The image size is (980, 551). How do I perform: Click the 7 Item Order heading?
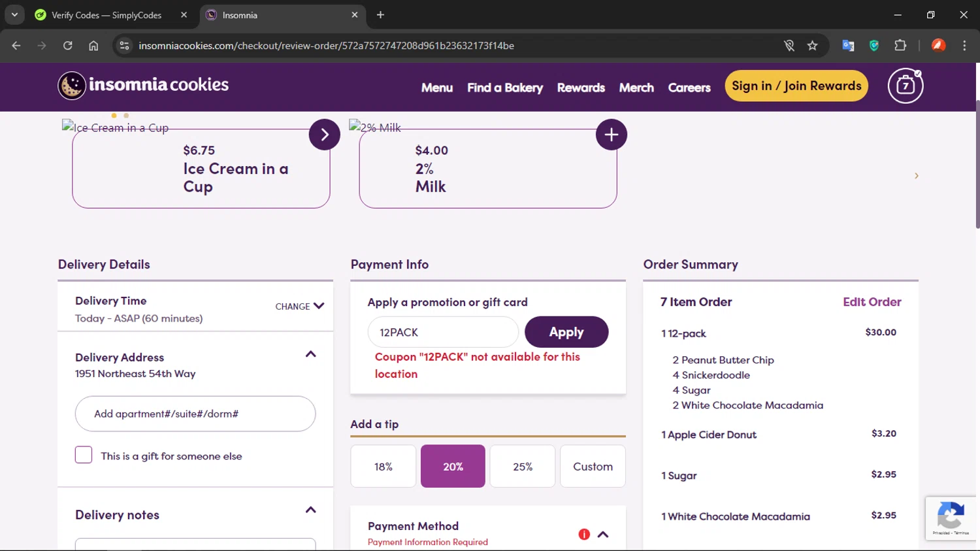696,302
